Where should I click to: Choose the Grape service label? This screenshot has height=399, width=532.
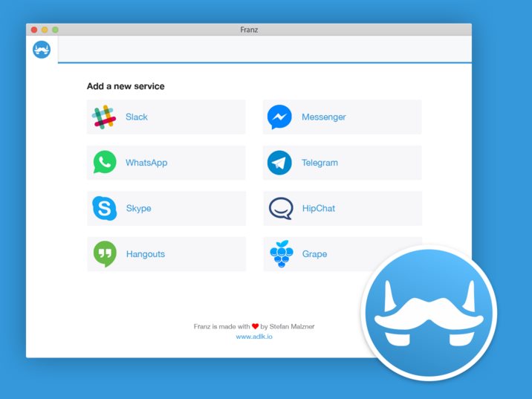(x=314, y=254)
